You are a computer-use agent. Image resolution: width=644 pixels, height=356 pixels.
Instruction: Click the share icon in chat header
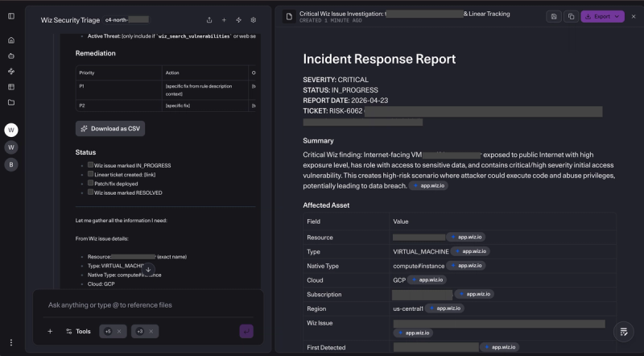(x=209, y=19)
